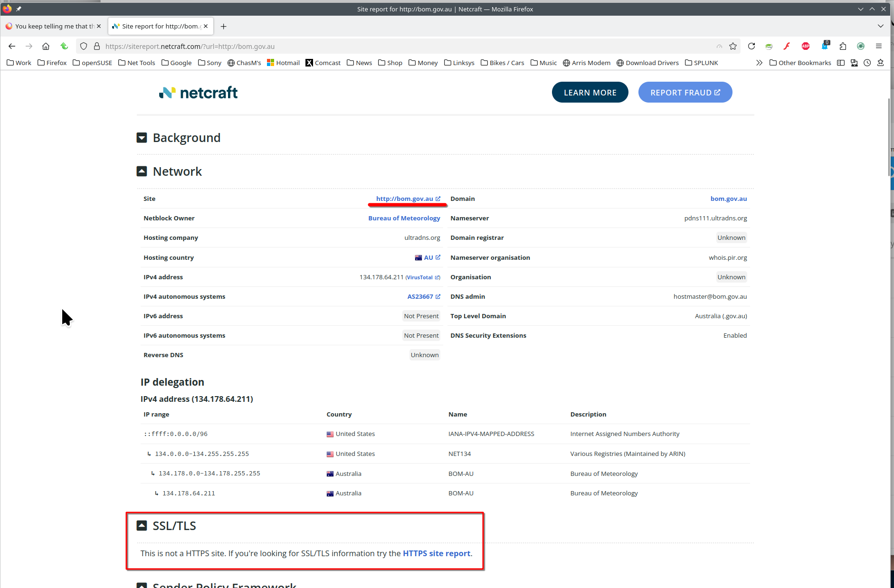Viewport: 894px width, 588px height.
Task: Open the SPLUNK bookmarks folder
Action: click(702, 63)
